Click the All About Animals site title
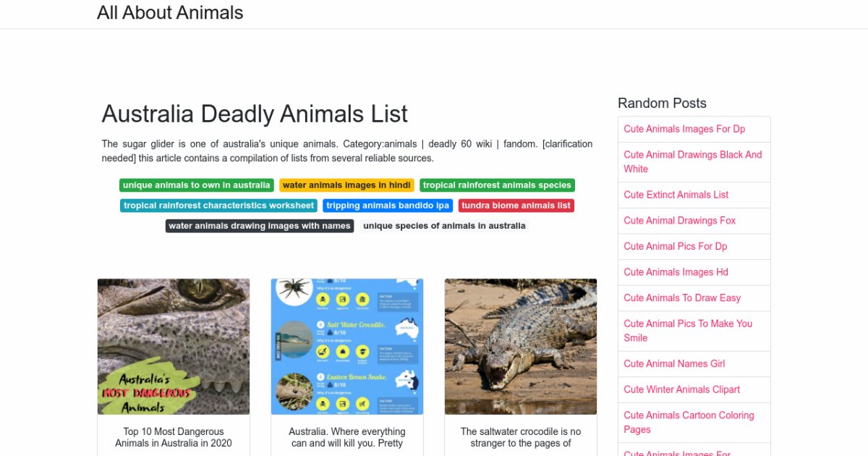Image resolution: width=868 pixels, height=456 pixels. tap(170, 13)
